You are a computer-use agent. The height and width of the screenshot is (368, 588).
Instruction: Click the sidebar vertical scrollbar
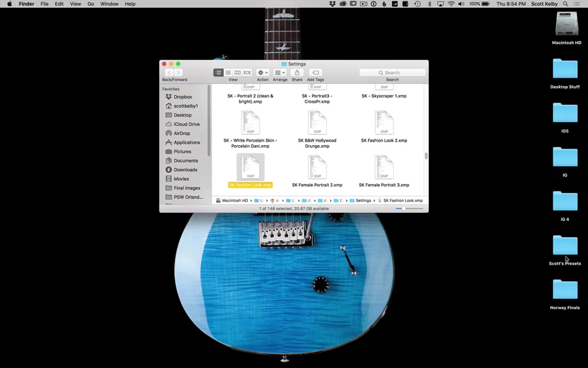pos(209,120)
